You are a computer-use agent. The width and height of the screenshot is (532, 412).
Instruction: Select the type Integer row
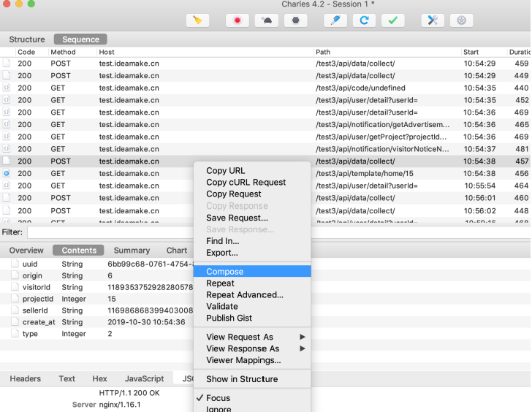coord(96,333)
